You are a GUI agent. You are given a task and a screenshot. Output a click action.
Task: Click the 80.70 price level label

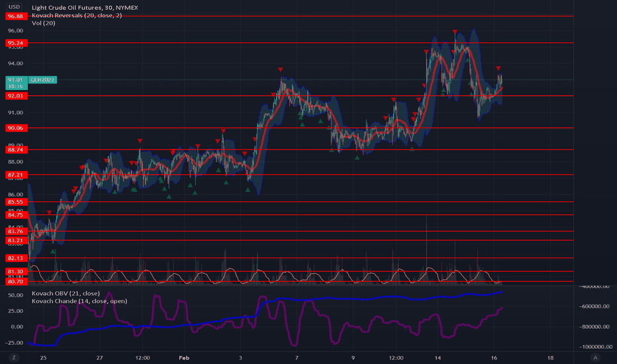coord(16,281)
